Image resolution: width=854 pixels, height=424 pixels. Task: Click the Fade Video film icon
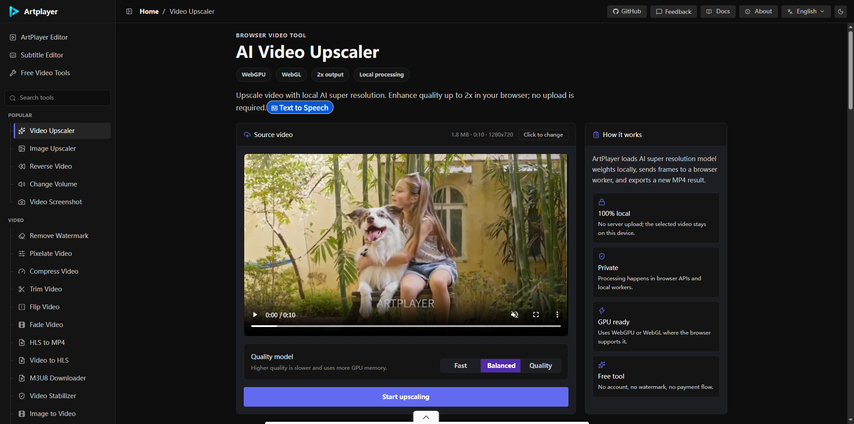22,325
